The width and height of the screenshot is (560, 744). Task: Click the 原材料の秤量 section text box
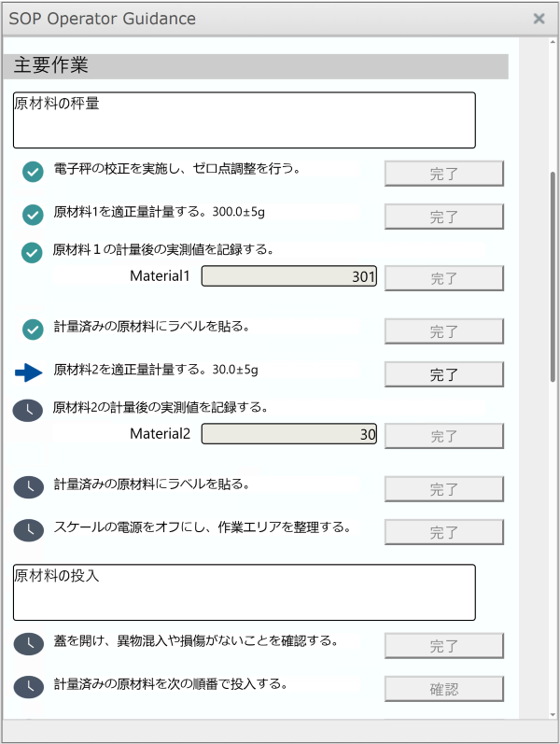[x=245, y=119]
